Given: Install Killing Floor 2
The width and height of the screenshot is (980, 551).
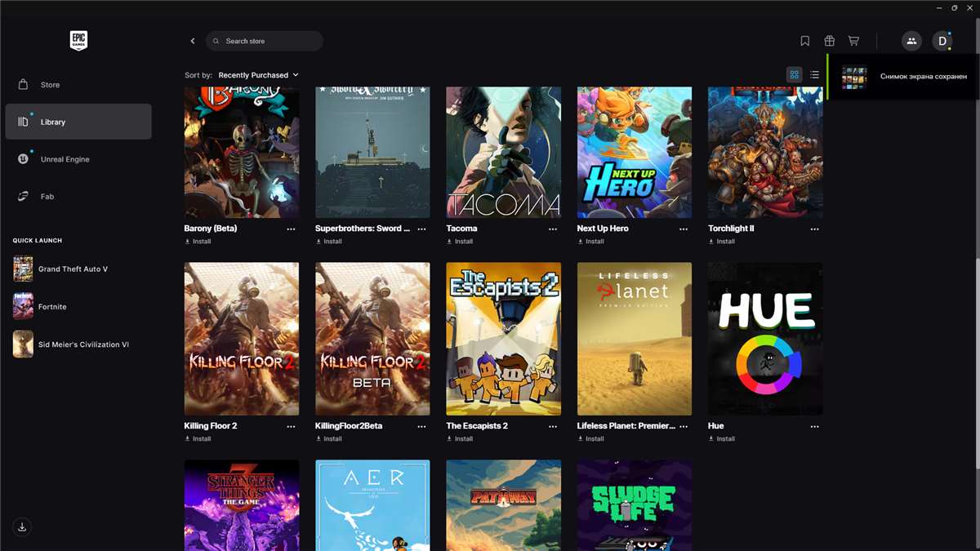Looking at the screenshot, I should click(198, 439).
